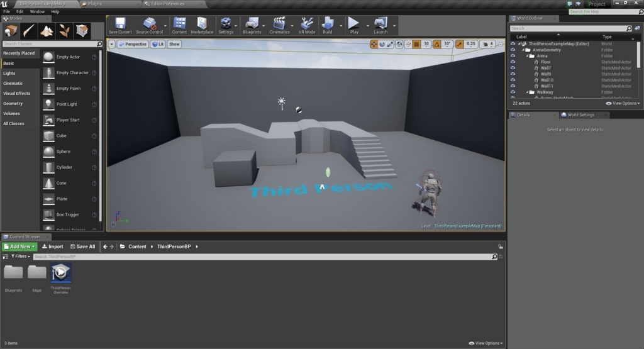The image size is (644, 349).
Task: Select scale gizmo tool in viewport
Action: pyautogui.click(x=390, y=44)
